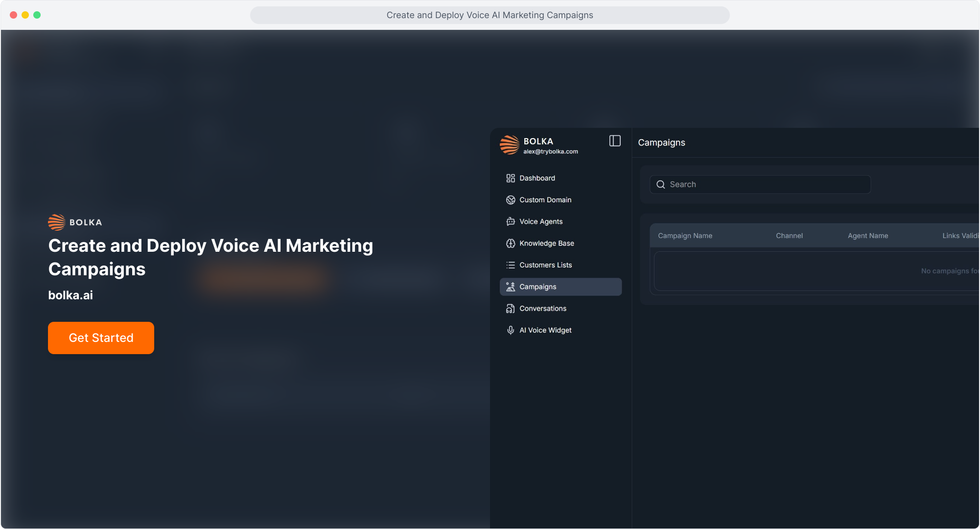Open Conversations via its chat icon
The height and width of the screenshot is (529, 980).
(511, 308)
